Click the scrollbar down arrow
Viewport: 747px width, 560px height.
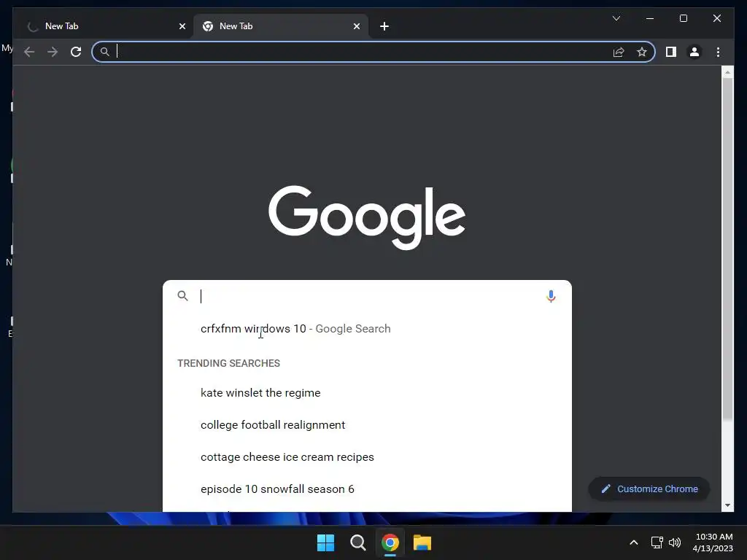point(727,505)
